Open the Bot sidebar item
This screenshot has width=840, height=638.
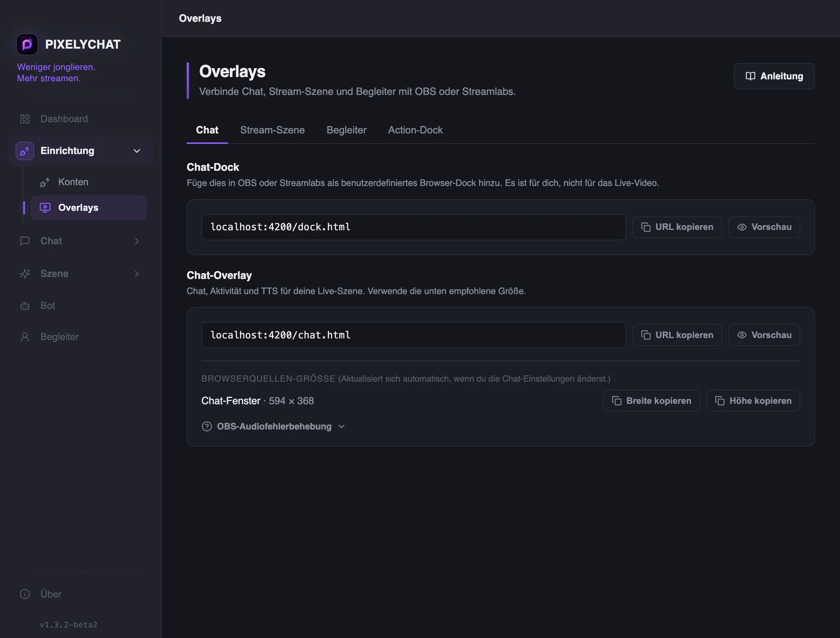tap(81, 306)
